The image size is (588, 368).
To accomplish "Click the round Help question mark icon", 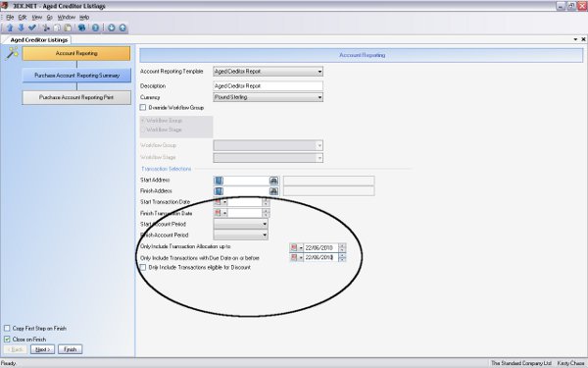I will (96, 27).
